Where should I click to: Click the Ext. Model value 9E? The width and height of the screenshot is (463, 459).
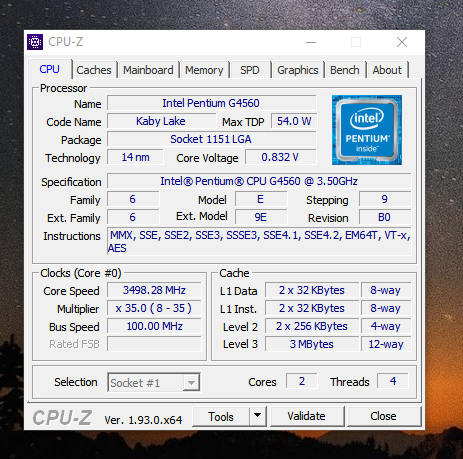pyautogui.click(x=261, y=217)
